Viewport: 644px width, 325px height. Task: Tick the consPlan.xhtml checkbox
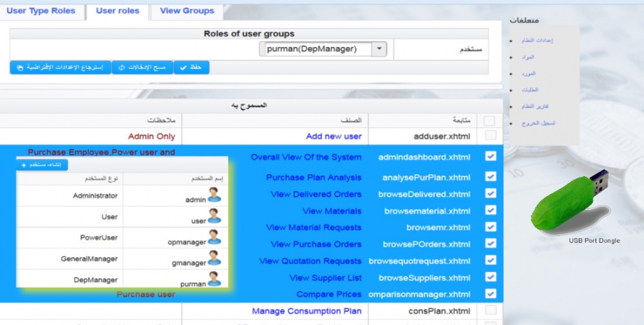tap(490, 311)
